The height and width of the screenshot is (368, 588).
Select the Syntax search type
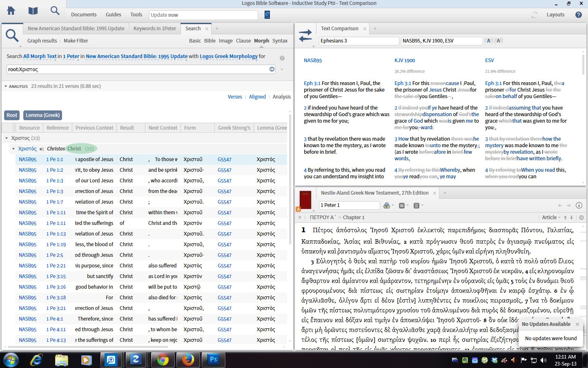[x=280, y=41]
